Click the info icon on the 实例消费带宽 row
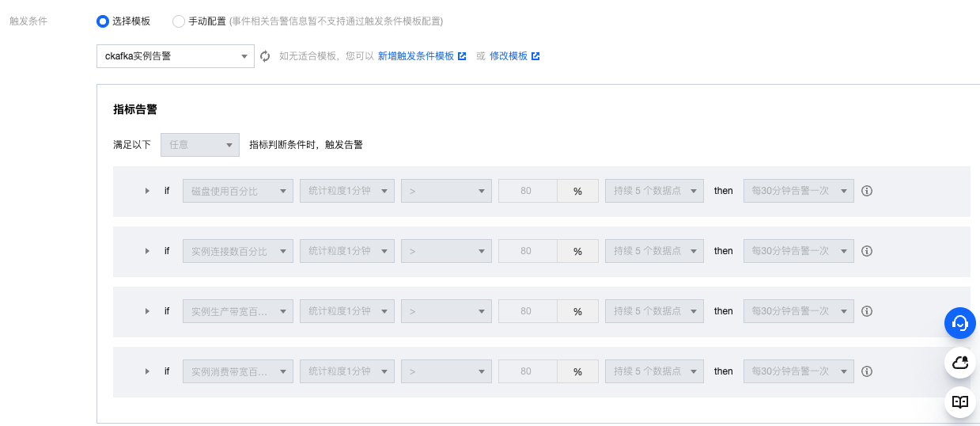980x426 pixels. tap(867, 371)
